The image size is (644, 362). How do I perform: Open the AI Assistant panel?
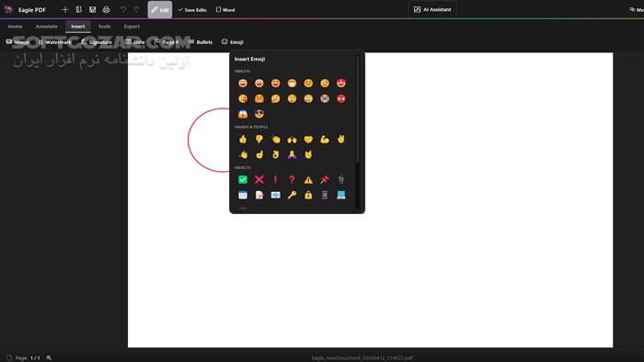[x=432, y=9]
